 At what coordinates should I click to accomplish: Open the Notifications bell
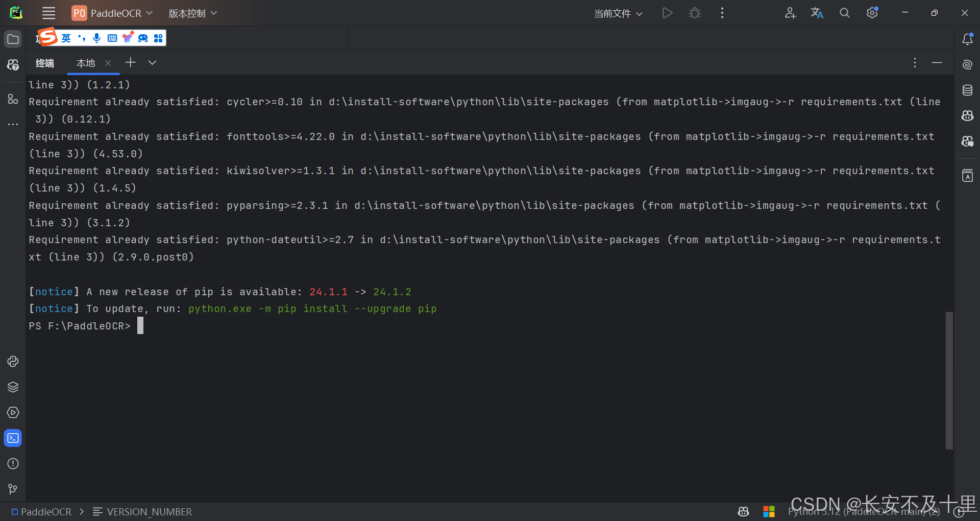click(967, 39)
